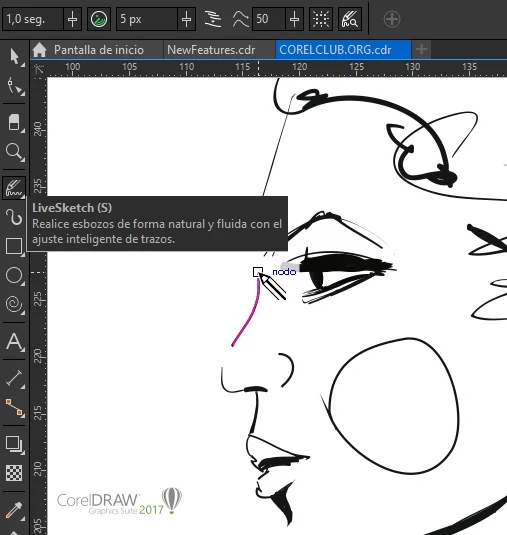Switch to the NewFeatures.cdr tab

pyautogui.click(x=211, y=50)
